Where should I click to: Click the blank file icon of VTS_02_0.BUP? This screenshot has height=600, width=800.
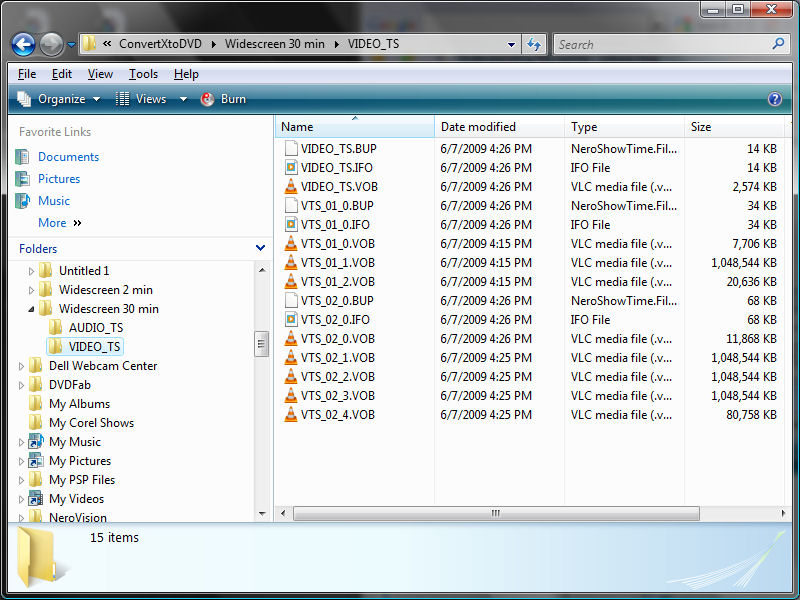click(291, 301)
